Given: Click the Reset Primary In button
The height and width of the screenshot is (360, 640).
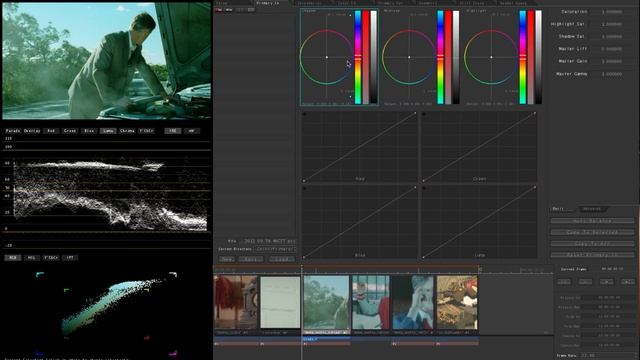Looking at the screenshot, I should (593, 255).
